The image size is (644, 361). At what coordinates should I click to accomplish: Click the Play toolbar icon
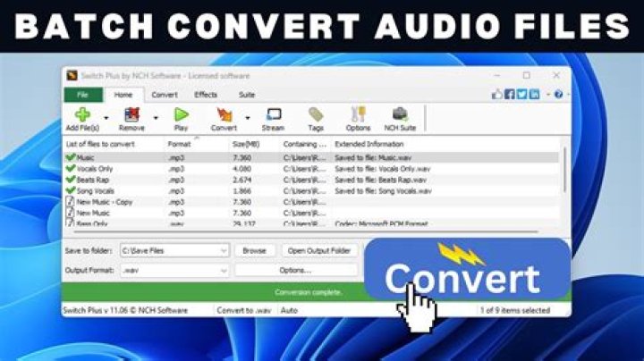click(x=181, y=115)
